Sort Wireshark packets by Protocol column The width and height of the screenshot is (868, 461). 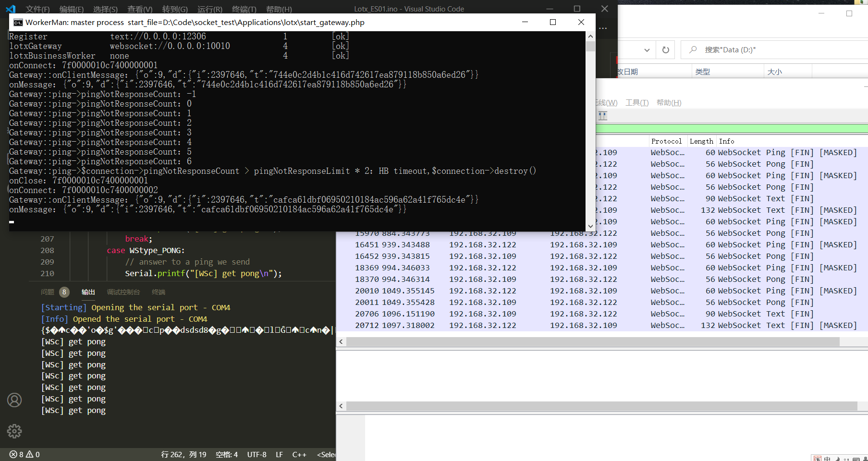(667, 141)
